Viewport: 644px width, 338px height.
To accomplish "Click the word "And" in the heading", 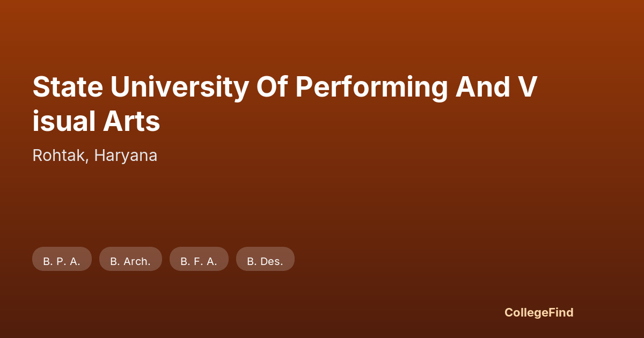I will click(482, 87).
